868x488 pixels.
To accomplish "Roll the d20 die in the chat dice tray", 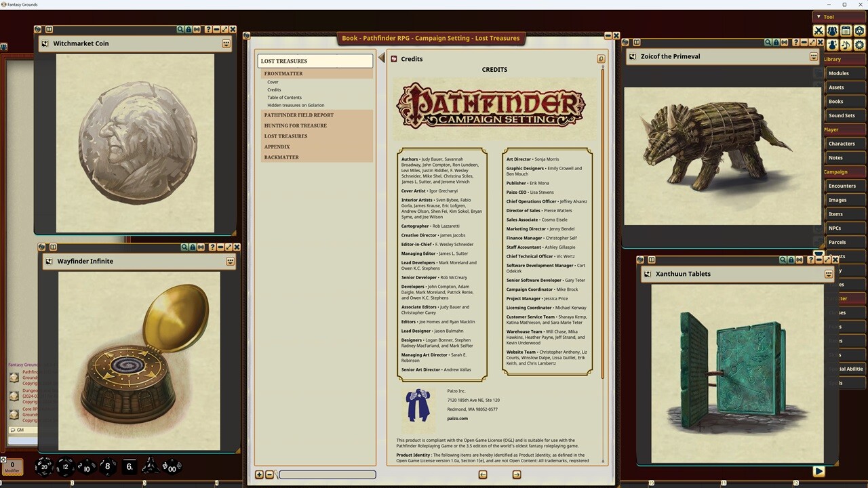I will pyautogui.click(x=43, y=466).
